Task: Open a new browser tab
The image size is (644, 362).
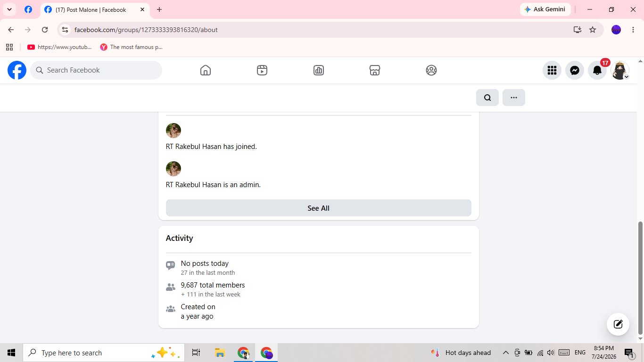Action: 159,9
